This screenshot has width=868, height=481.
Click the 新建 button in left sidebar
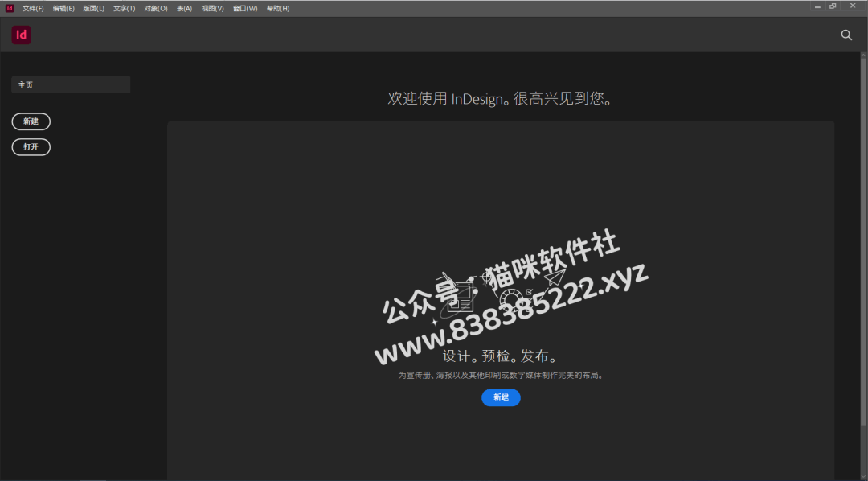(x=31, y=121)
